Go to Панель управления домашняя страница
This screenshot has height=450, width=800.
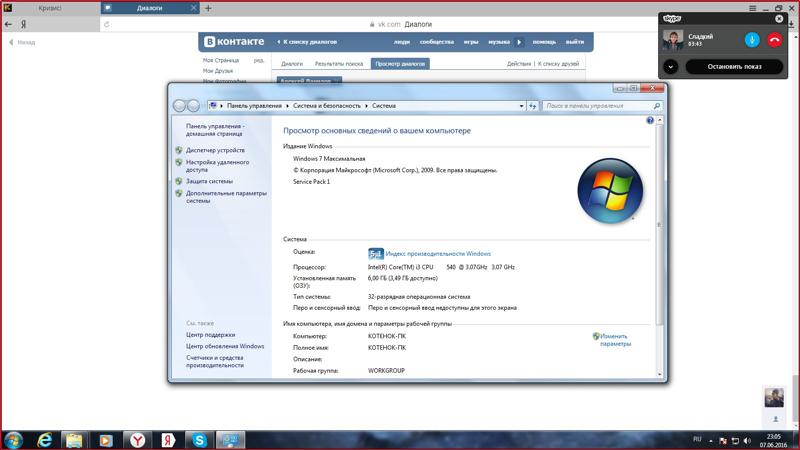[215, 130]
